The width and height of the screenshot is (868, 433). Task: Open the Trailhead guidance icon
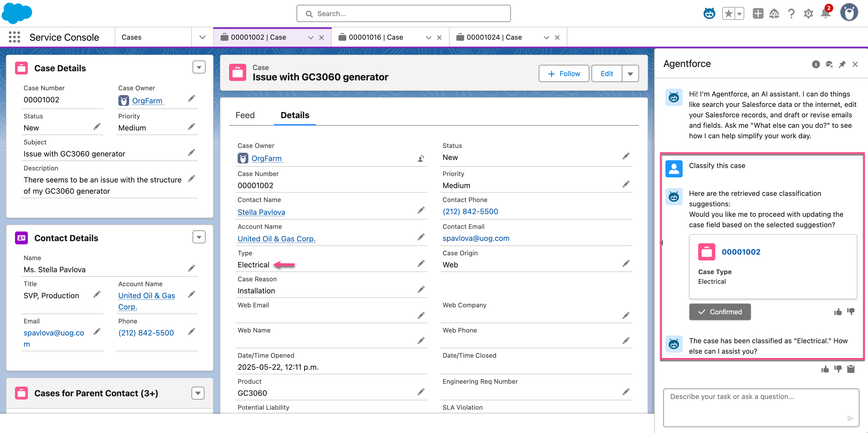tap(774, 13)
